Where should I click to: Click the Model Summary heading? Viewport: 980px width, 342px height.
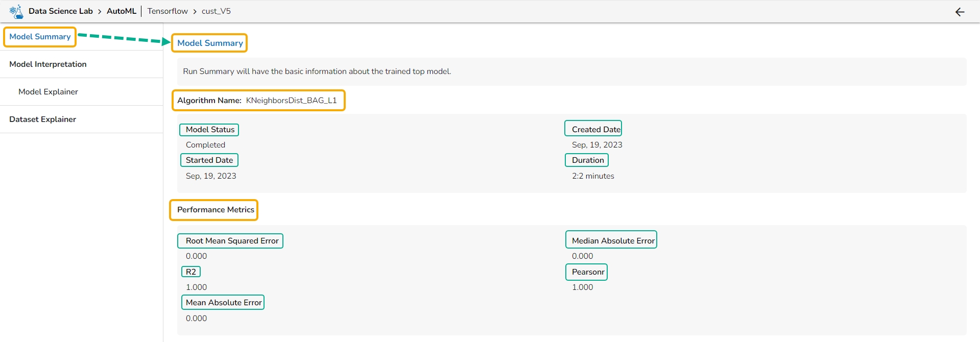pyautogui.click(x=210, y=43)
